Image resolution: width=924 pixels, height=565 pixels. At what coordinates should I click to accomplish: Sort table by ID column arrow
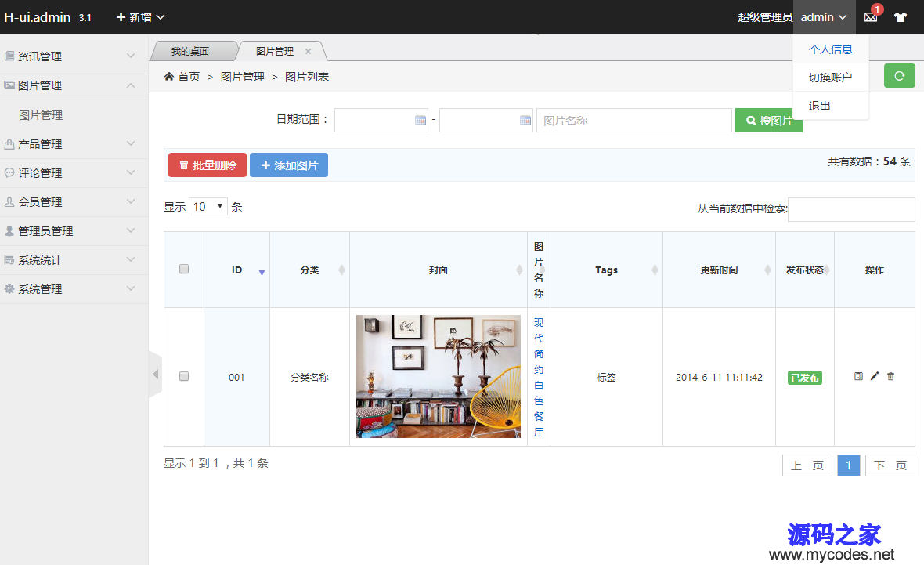click(x=262, y=273)
